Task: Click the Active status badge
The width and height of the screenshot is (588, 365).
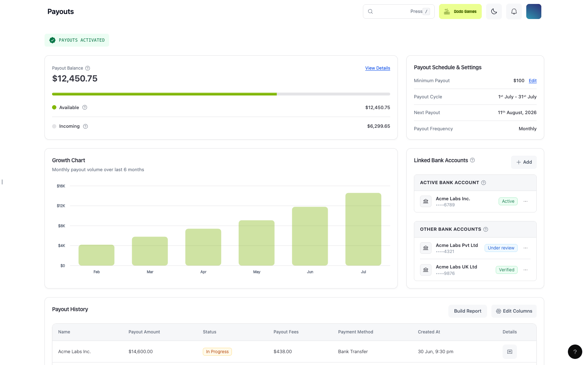Action: pos(508,201)
